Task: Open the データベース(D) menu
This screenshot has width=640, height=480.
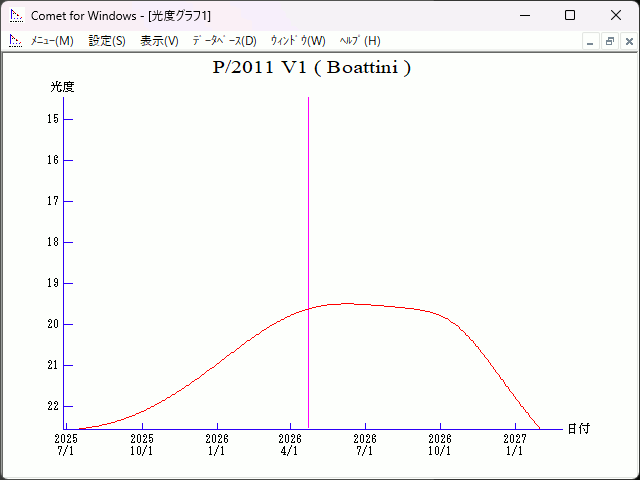Action: click(x=224, y=41)
